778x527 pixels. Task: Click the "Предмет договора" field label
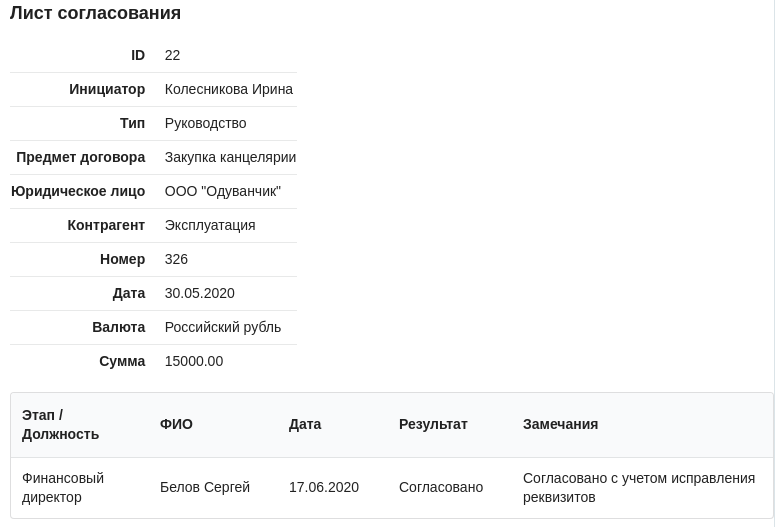coord(80,157)
